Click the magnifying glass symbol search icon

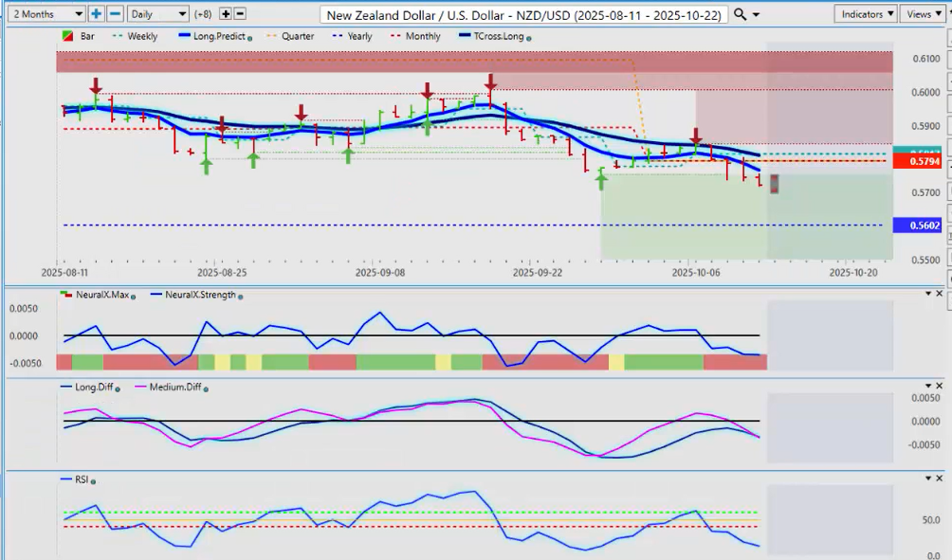741,14
